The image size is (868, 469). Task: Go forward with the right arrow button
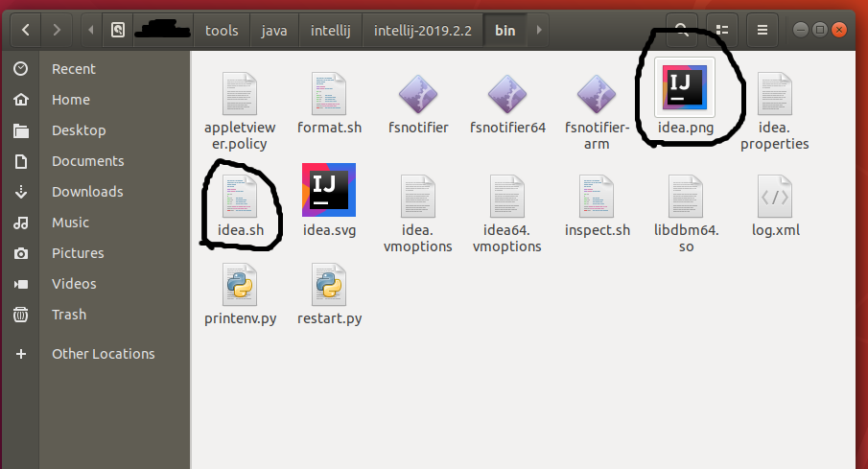(56, 30)
